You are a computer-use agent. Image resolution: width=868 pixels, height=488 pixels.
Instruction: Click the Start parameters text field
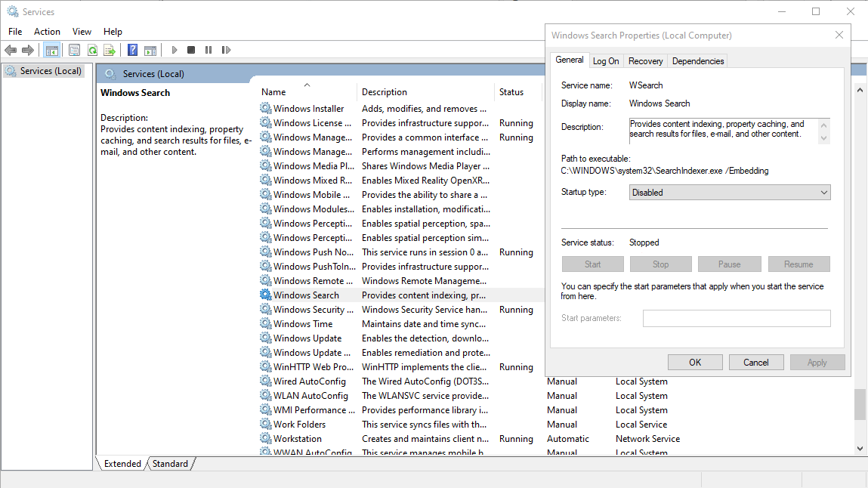coord(736,319)
